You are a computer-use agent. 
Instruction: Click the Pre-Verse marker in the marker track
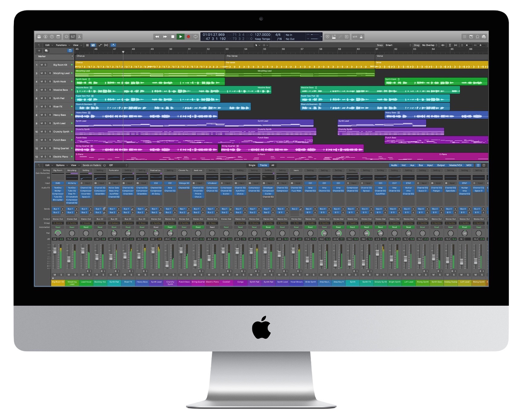232,56
